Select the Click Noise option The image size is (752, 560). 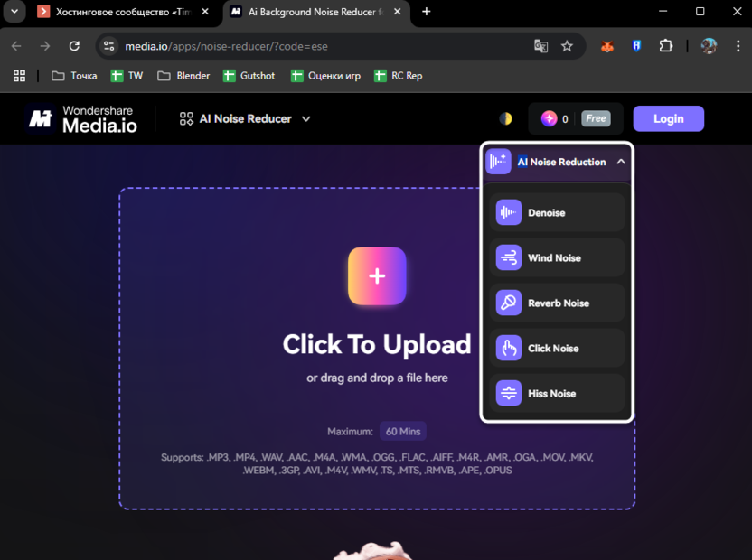(x=558, y=348)
